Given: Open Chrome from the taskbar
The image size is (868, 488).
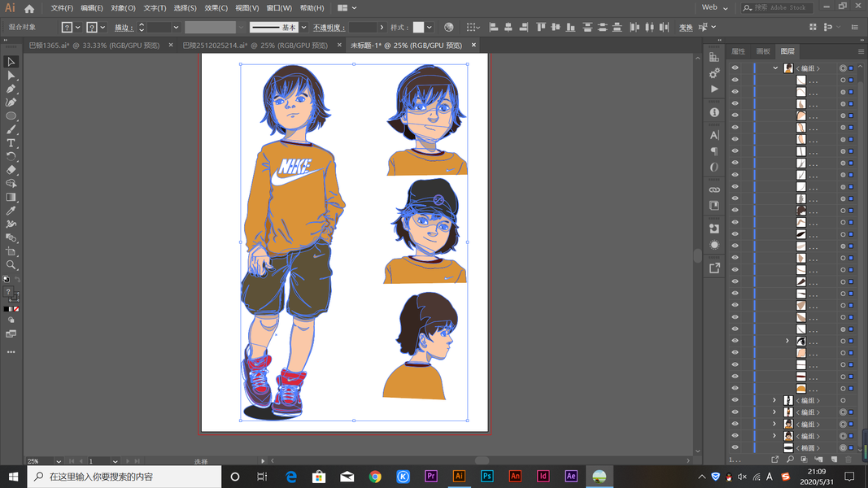Looking at the screenshot, I should coord(375,477).
